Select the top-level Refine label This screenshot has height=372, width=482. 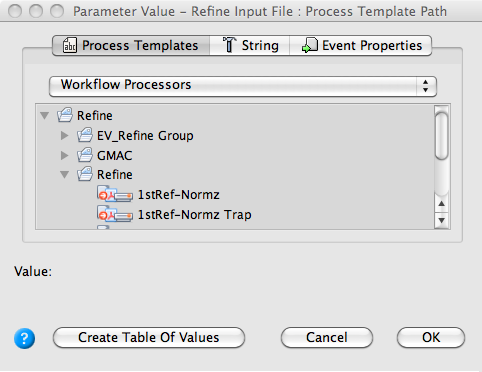point(95,116)
